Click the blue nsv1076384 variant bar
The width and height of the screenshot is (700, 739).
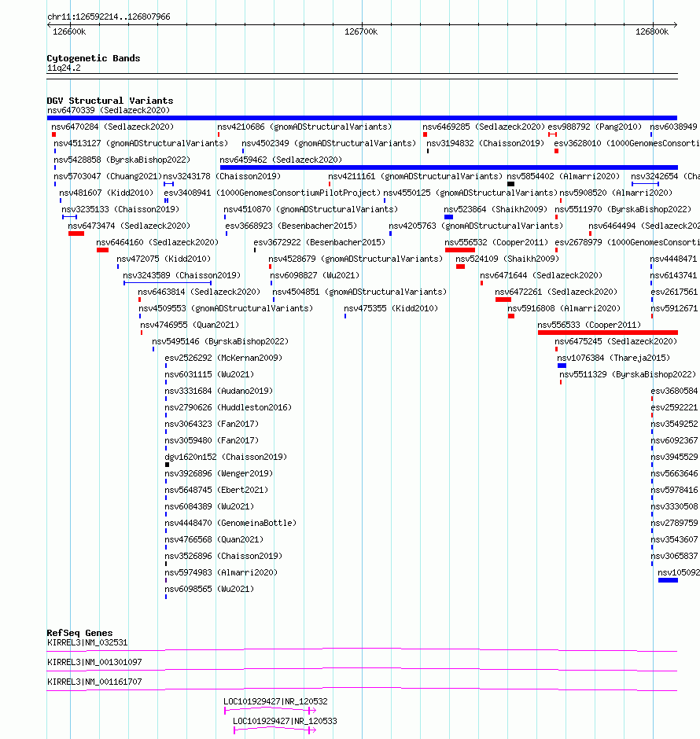coord(562,366)
